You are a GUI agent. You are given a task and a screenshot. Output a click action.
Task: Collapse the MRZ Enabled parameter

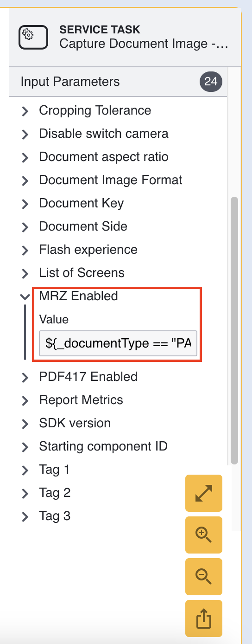25,296
